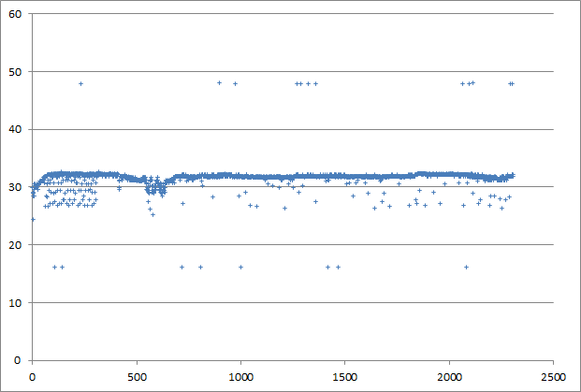Click the y-axis label 20
Viewport: 581px width, 392px height.
coord(16,245)
